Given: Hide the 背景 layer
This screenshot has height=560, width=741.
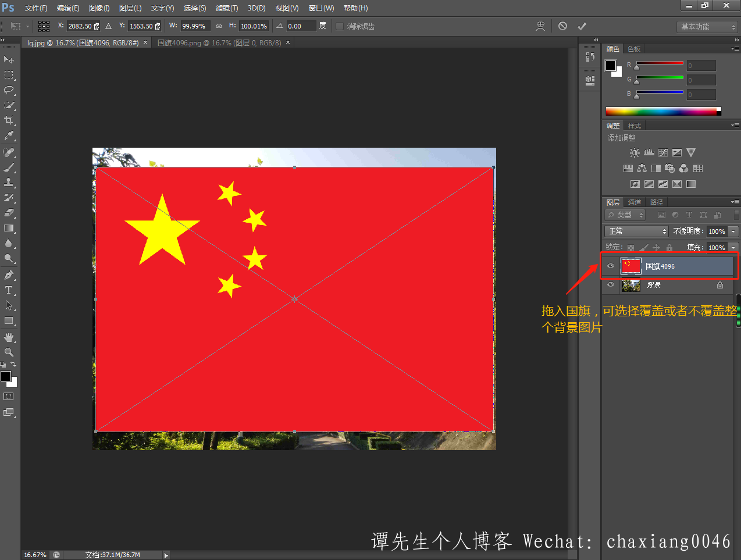Looking at the screenshot, I should click(x=611, y=285).
